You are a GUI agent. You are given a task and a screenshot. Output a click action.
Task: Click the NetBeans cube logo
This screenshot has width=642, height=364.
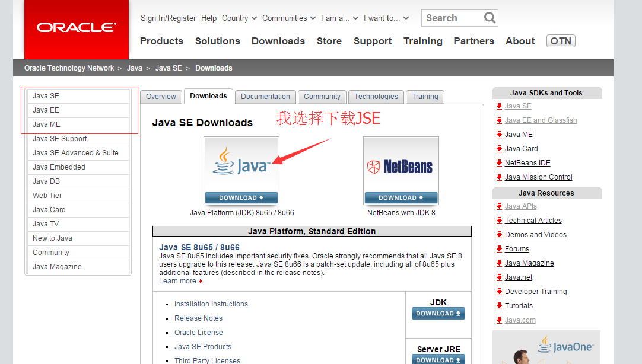[373, 167]
